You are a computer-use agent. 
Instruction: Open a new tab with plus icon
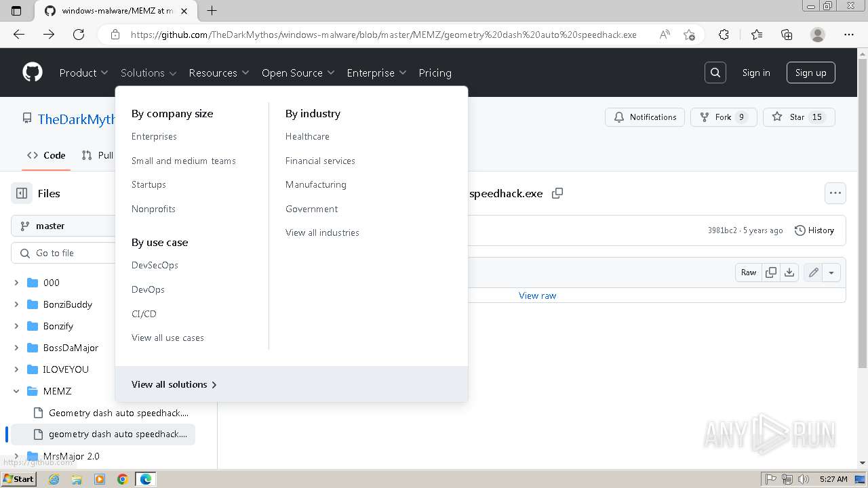pyautogui.click(x=212, y=11)
